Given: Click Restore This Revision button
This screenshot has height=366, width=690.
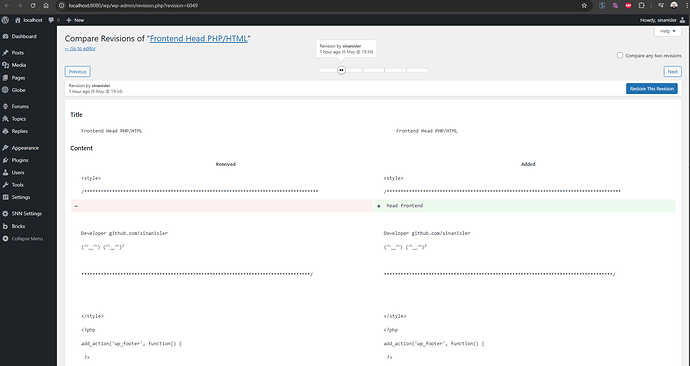Looking at the screenshot, I should coord(652,88).
